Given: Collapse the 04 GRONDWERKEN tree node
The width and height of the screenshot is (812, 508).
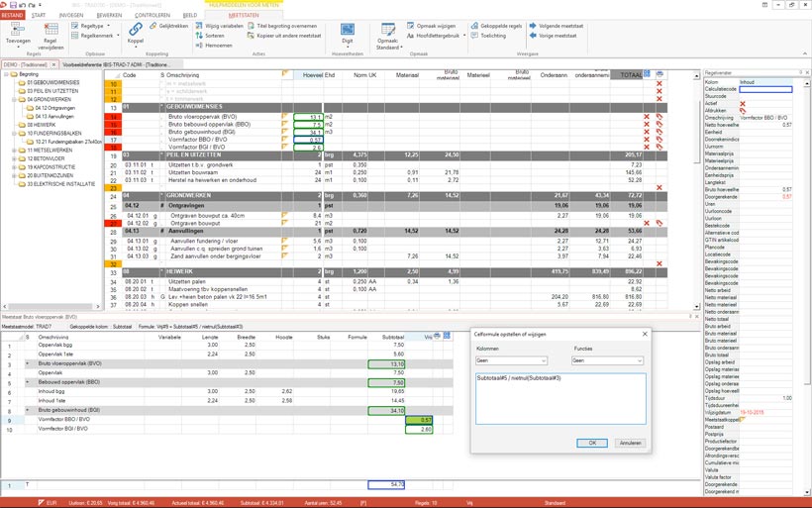Looking at the screenshot, I should point(15,99).
